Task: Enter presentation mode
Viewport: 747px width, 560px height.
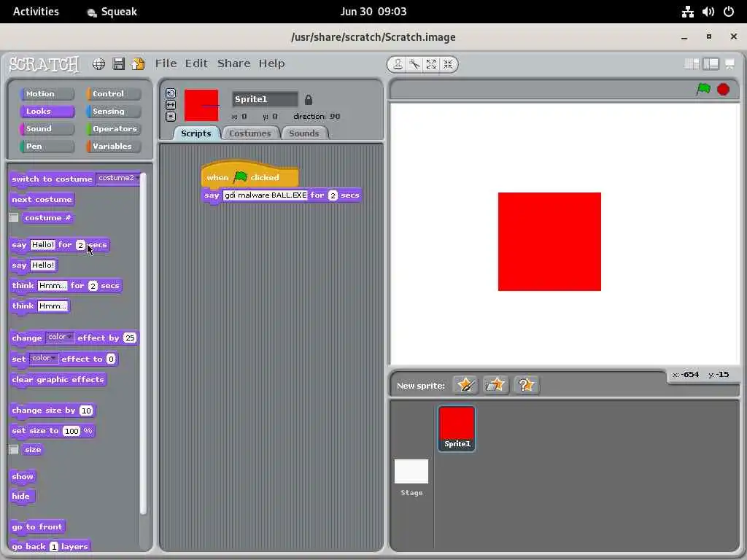Action: [729, 64]
